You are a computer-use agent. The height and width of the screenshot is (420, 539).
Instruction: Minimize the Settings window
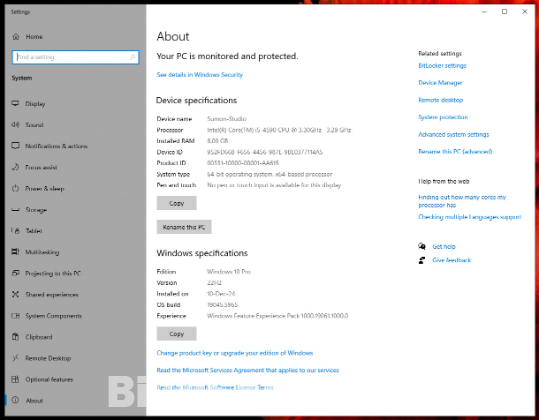[x=484, y=12]
